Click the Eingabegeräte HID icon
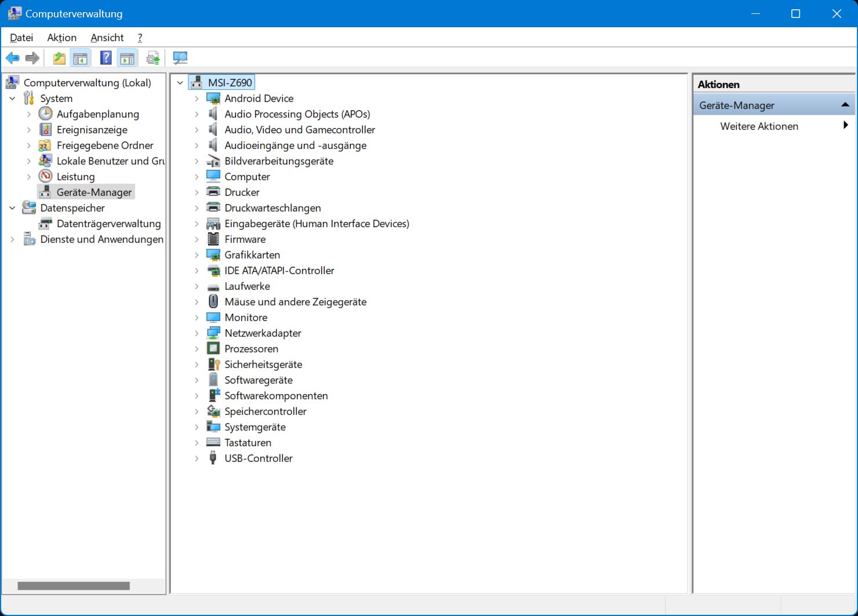Viewport: 858px width, 616px height. [213, 224]
